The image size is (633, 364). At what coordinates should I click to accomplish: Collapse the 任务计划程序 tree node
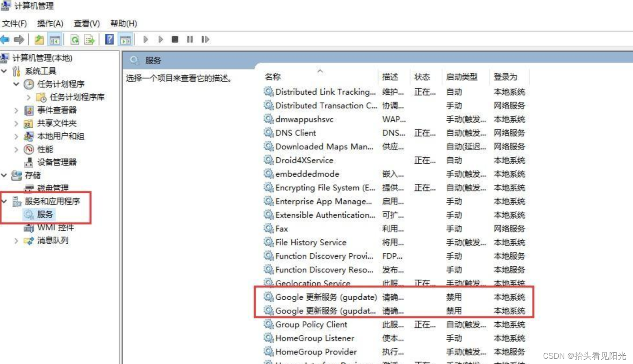coord(16,84)
